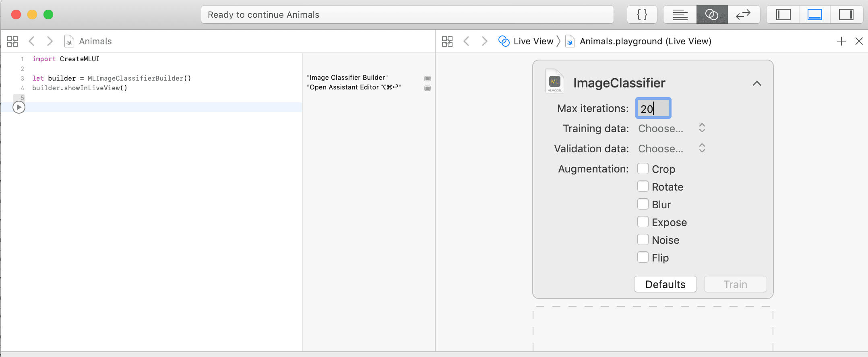
Task: Click the ML model icon beside ImageClassifier
Action: 555,81
